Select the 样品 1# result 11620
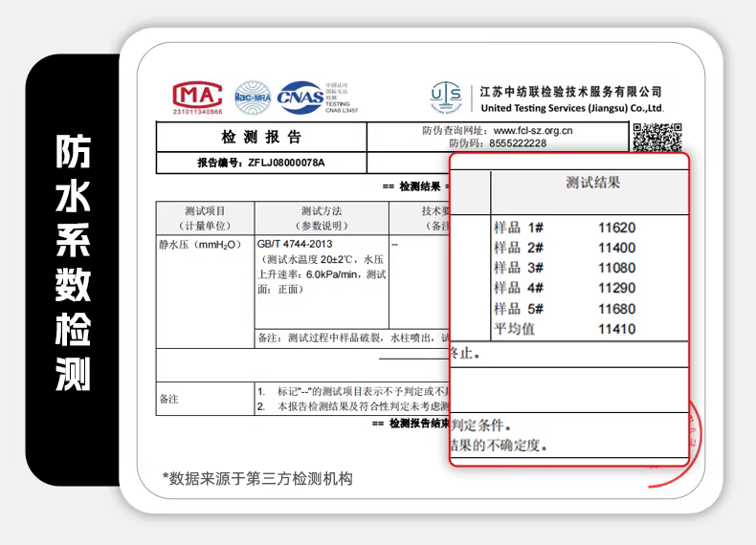The width and height of the screenshot is (756, 545). pyautogui.click(x=616, y=228)
